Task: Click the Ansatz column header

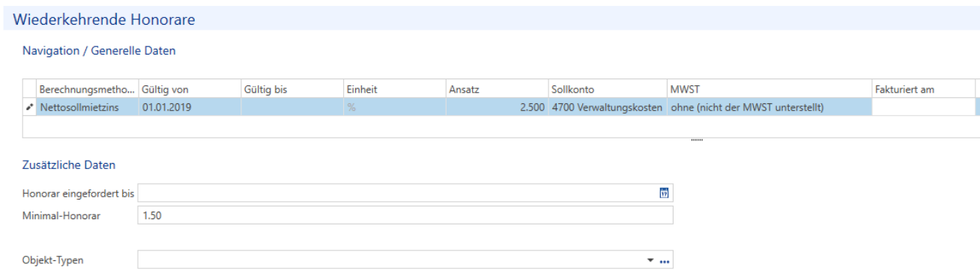Action: tap(497, 89)
